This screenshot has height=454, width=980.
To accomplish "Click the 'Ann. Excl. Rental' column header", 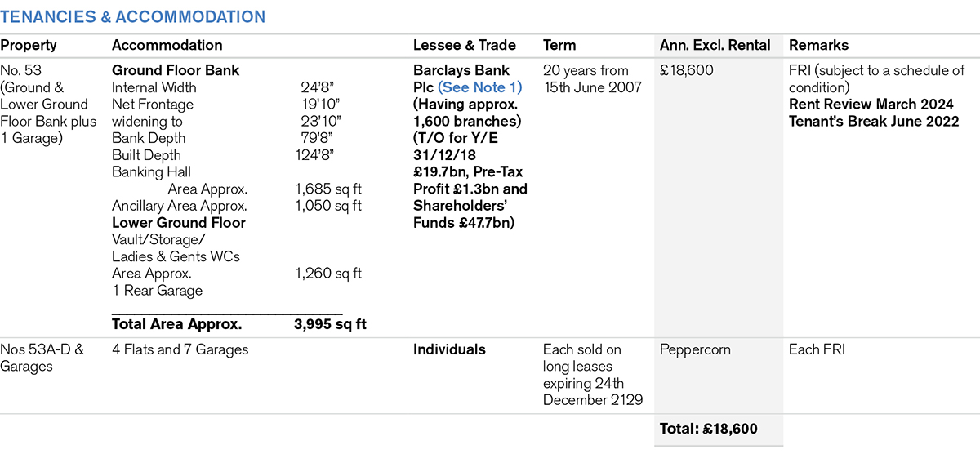I will pyautogui.click(x=714, y=46).
